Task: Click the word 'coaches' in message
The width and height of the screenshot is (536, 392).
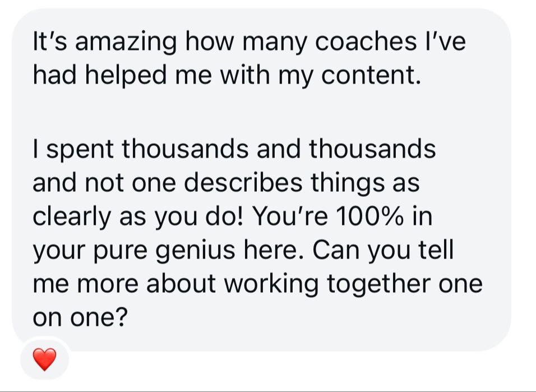Action: tap(352, 43)
